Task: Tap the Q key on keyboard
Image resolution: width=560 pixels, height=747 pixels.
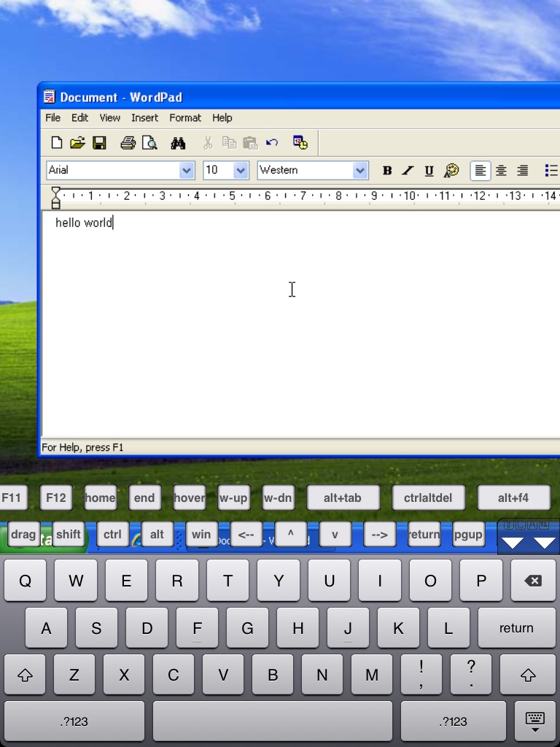Action: pos(26,580)
